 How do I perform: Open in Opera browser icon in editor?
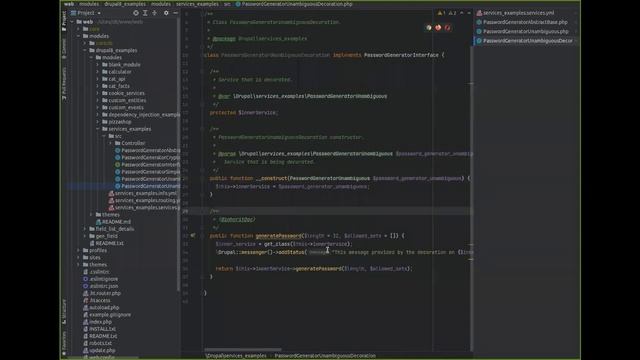447,28
